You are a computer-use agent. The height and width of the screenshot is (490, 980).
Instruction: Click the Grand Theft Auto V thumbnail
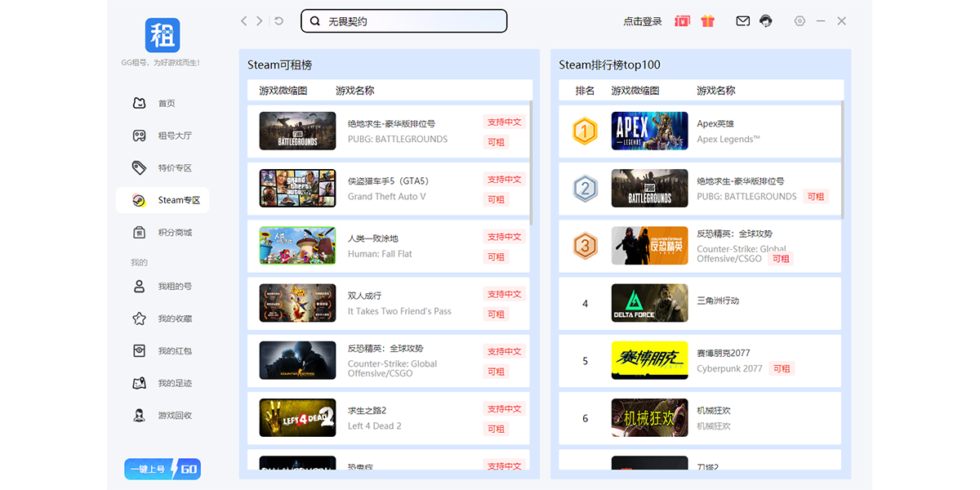pyautogui.click(x=297, y=188)
